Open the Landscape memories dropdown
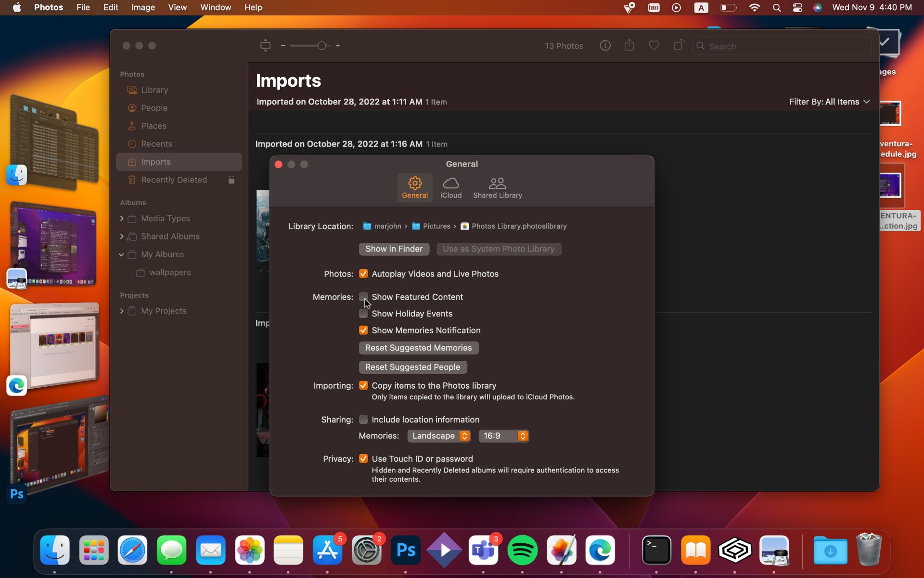 [x=439, y=436]
